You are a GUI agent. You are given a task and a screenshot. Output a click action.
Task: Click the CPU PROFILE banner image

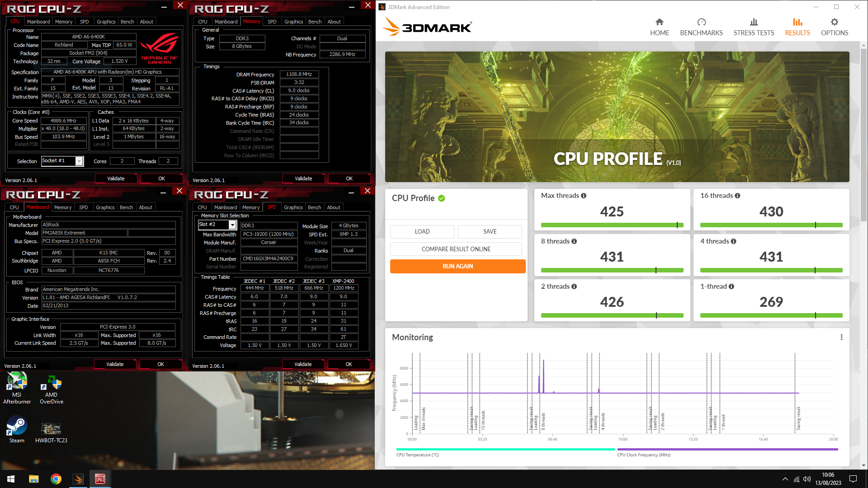pos(617,117)
